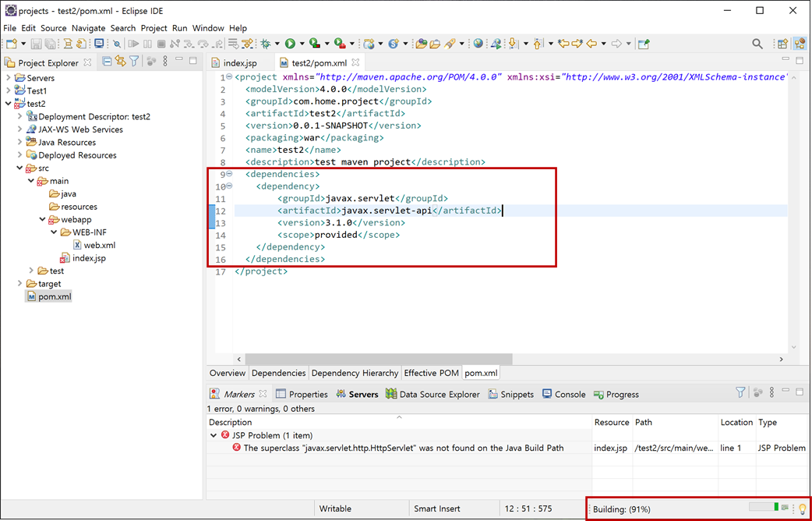This screenshot has height=521, width=812.
Task: Fold the dependencies element at line 9
Action: 229,174
